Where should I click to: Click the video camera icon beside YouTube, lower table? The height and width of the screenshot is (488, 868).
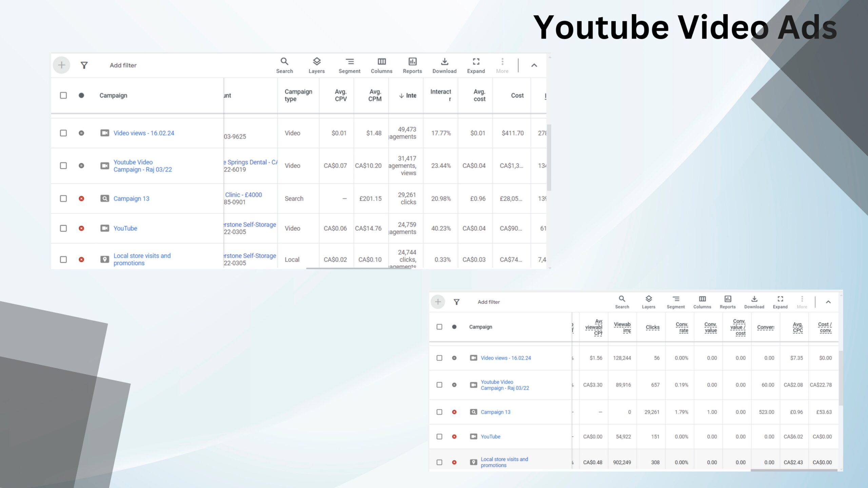point(473,436)
